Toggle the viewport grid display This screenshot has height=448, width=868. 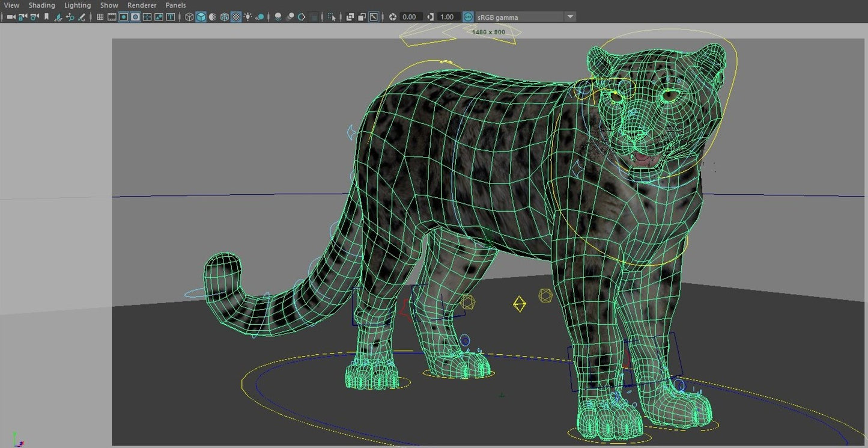[100, 17]
